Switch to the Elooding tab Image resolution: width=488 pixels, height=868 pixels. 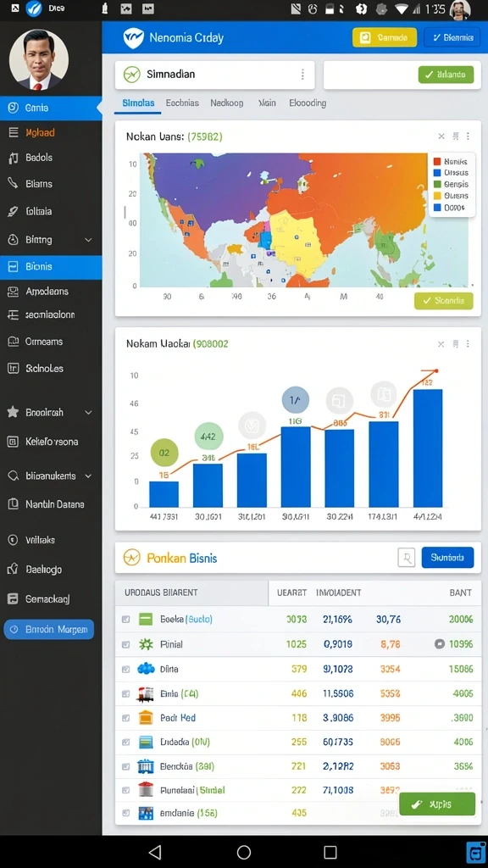(307, 103)
